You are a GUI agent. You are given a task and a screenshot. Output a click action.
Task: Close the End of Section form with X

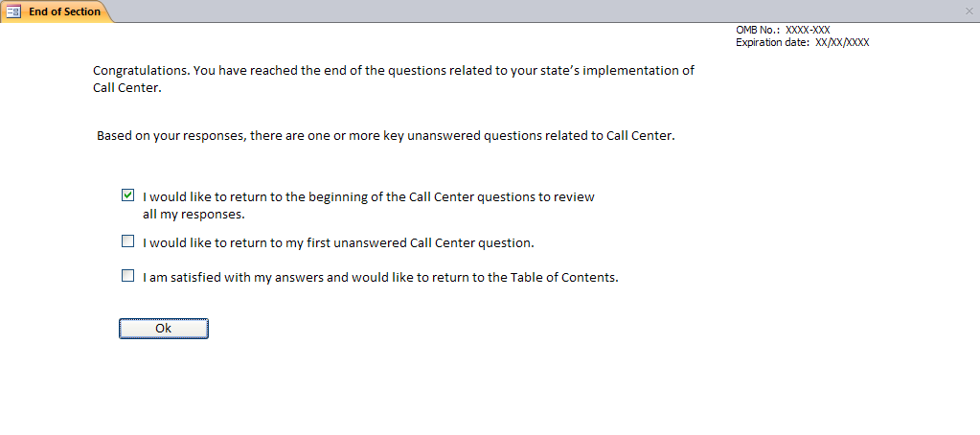click(x=969, y=11)
